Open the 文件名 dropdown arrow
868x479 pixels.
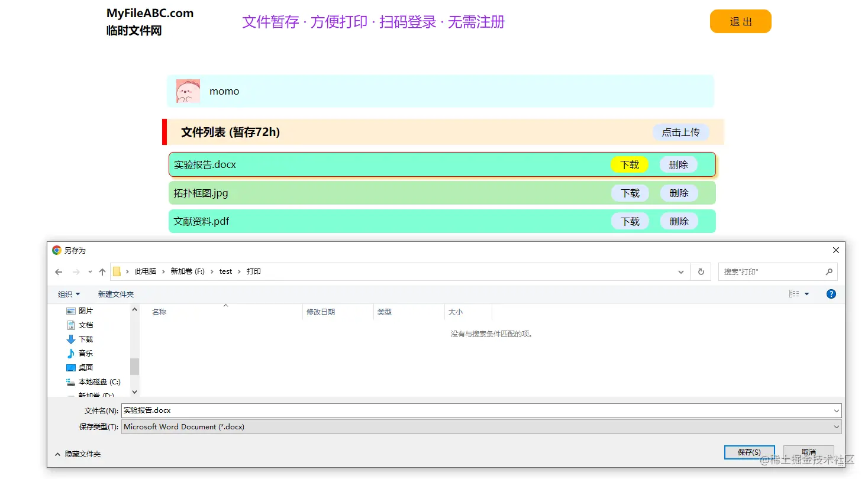click(x=837, y=410)
